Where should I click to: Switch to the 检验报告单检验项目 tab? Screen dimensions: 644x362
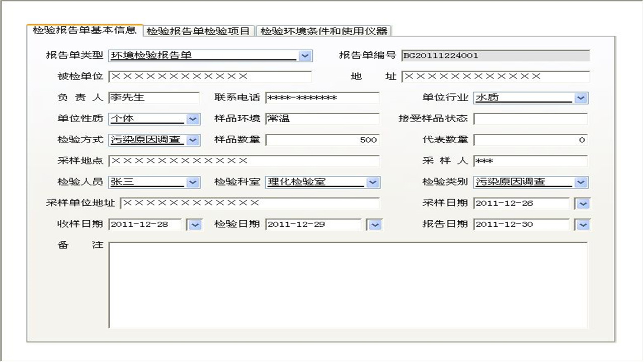click(x=199, y=30)
